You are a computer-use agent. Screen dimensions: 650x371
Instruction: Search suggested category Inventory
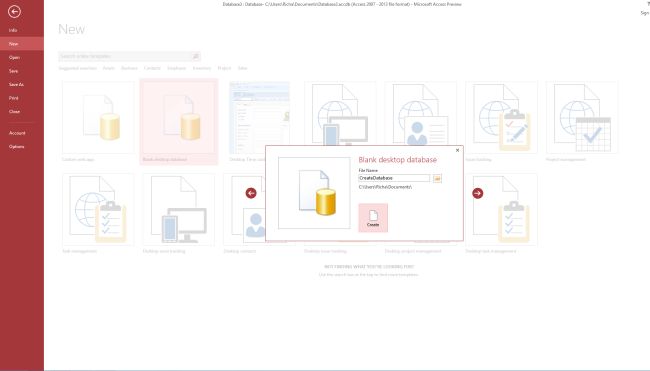coord(202,68)
